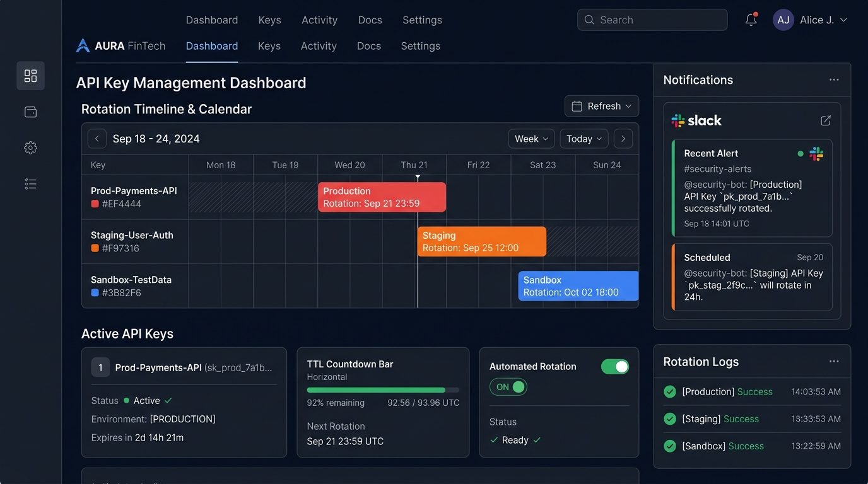Open the Rotation Logs three-dot menu
This screenshot has height=484, width=868.
(x=834, y=361)
